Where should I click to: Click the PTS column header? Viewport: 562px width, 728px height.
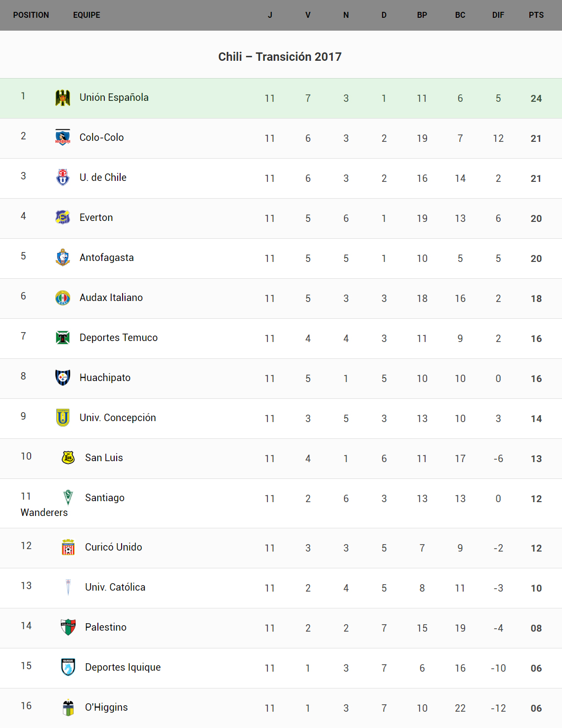(x=536, y=15)
